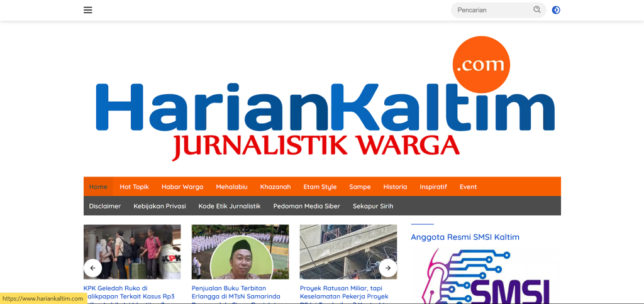Go to next slide arrow

click(387, 268)
